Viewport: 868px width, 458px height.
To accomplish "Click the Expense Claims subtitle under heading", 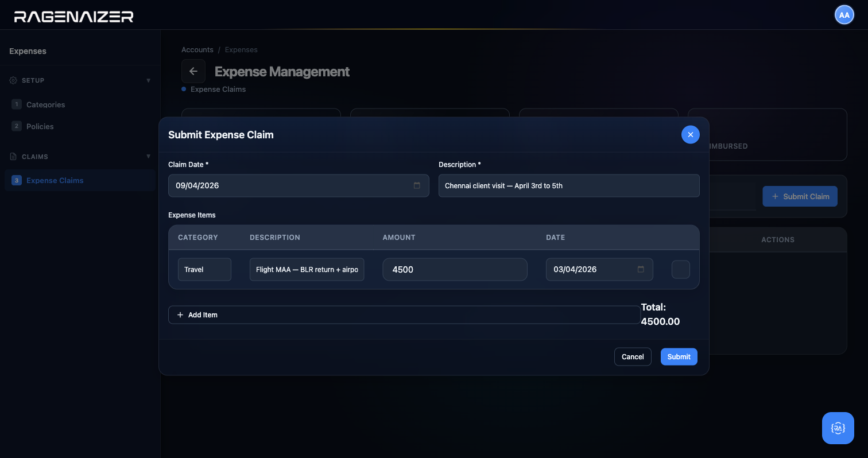I will [218, 90].
